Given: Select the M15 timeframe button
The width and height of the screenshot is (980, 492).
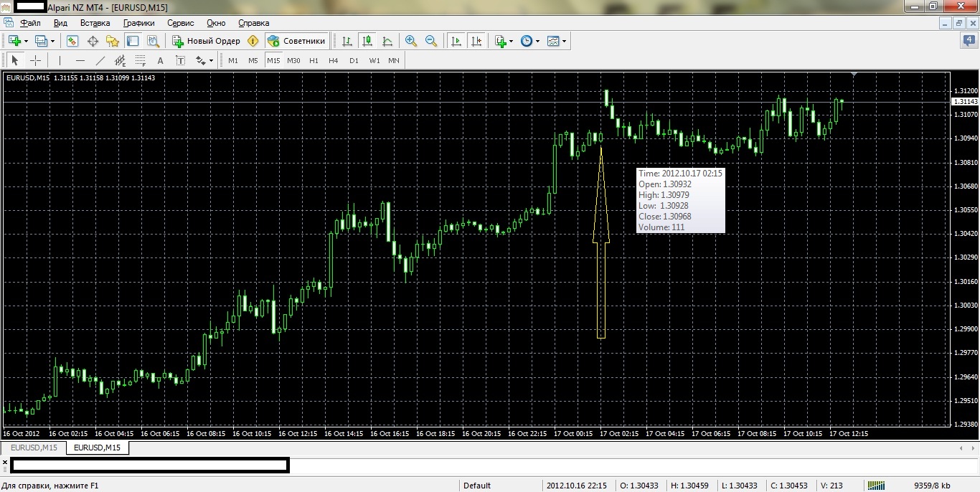Looking at the screenshot, I should click(273, 60).
